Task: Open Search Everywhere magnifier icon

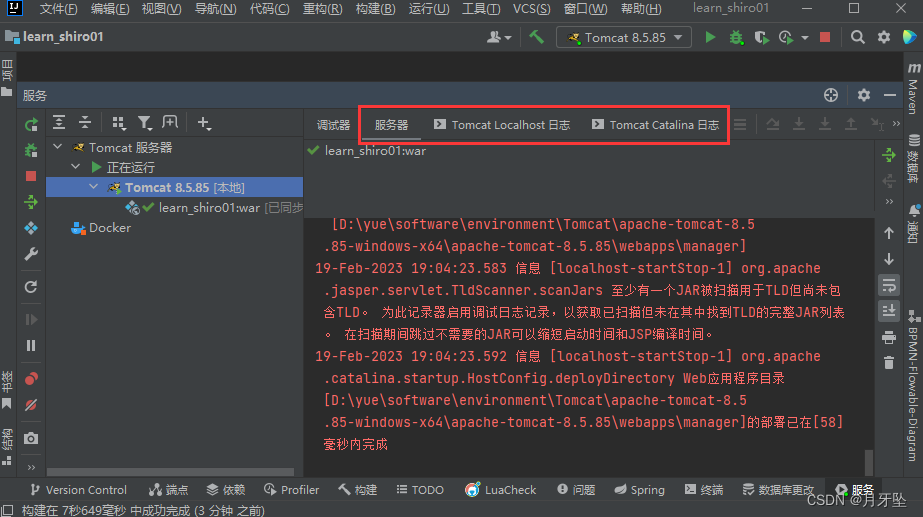Action: point(858,38)
